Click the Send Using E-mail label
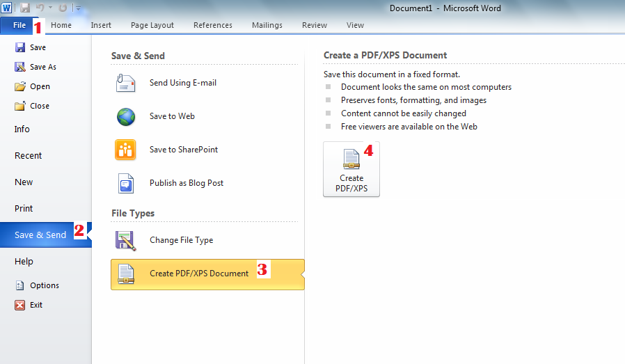The height and width of the screenshot is (364, 625). coord(183,83)
